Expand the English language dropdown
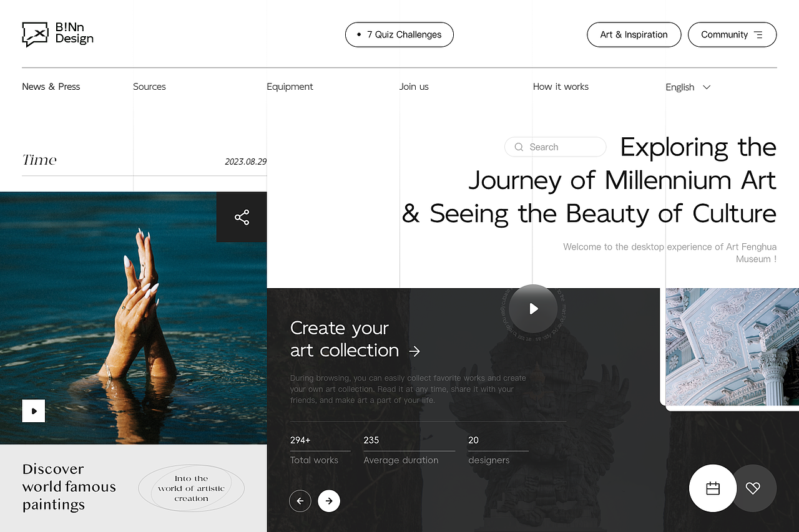799x532 pixels. coord(688,87)
